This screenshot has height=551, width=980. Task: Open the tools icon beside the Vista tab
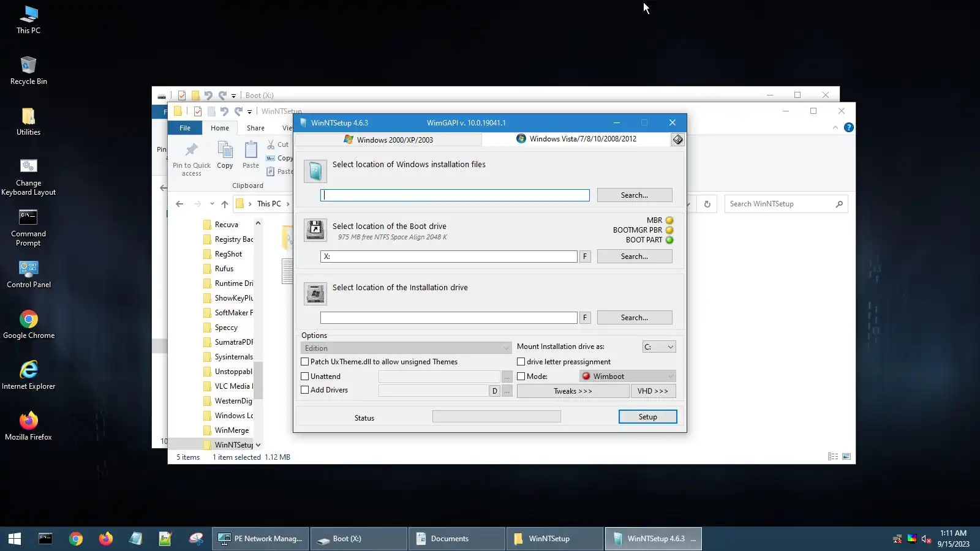(x=677, y=140)
